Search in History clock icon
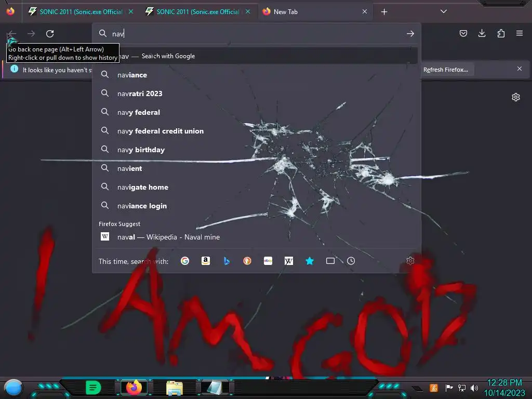This screenshot has width=532, height=399. (351, 261)
